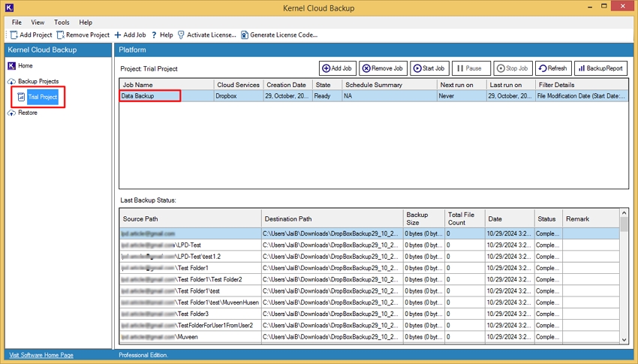This screenshot has width=638, height=364.
Task: Click the Add Job toolbar item
Action: click(x=130, y=35)
